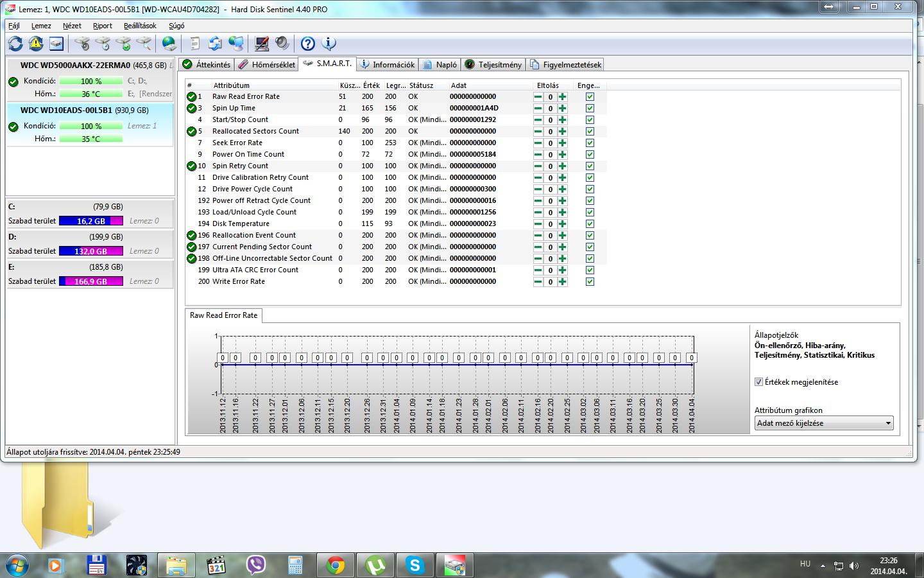This screenshot has height=578, width=924.
Task: Open Media Player Classic from the taskbar
Action: tap(216, 565)
